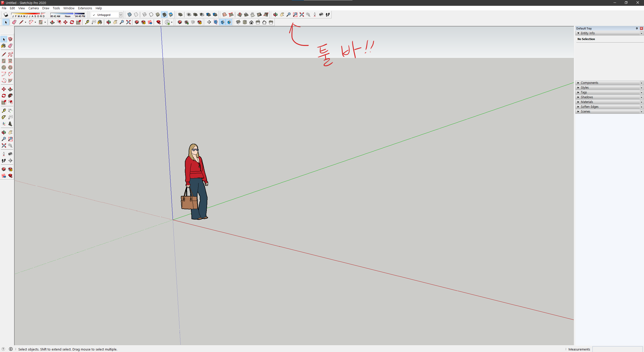Activate the Tape Measure tool
Image resolution: width=644 pixels, height=352 pixels.
coord(4,111)
